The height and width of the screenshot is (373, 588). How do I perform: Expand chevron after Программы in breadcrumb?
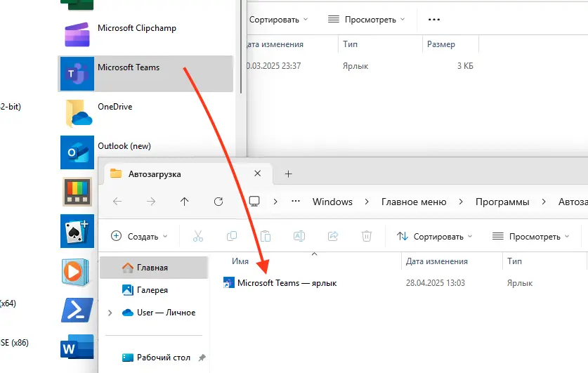[x=544, y=202]
